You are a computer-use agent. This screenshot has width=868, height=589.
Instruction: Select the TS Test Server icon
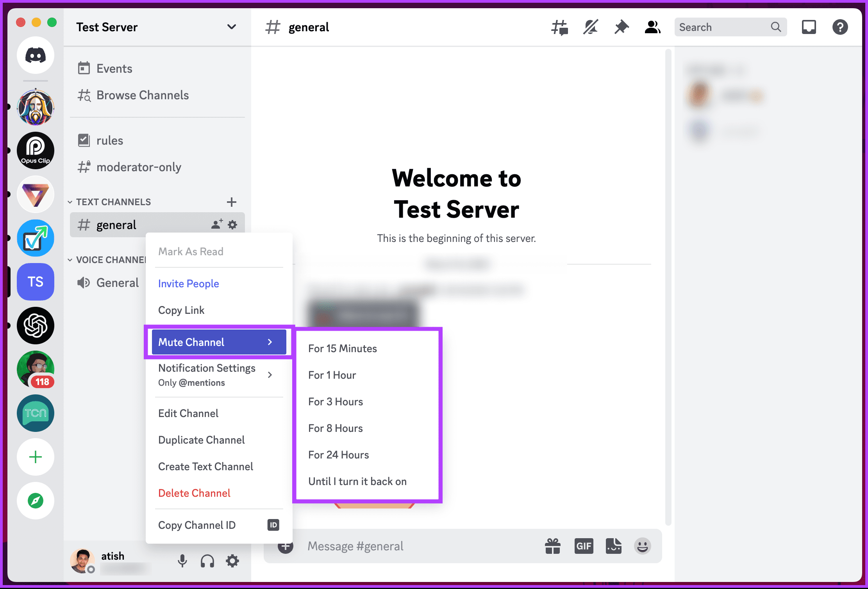pyautogui.click(x=36, y=282)
